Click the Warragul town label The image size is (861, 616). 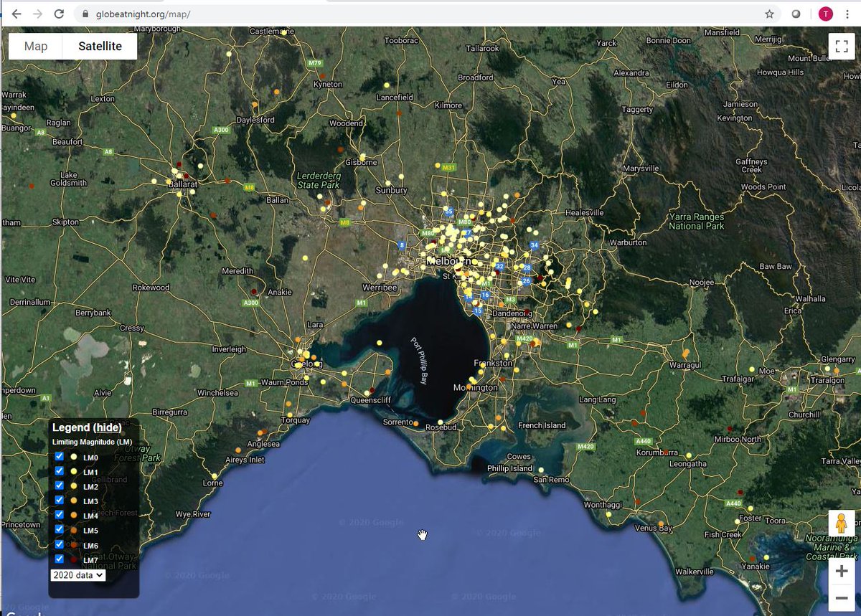tap(685, 365)
